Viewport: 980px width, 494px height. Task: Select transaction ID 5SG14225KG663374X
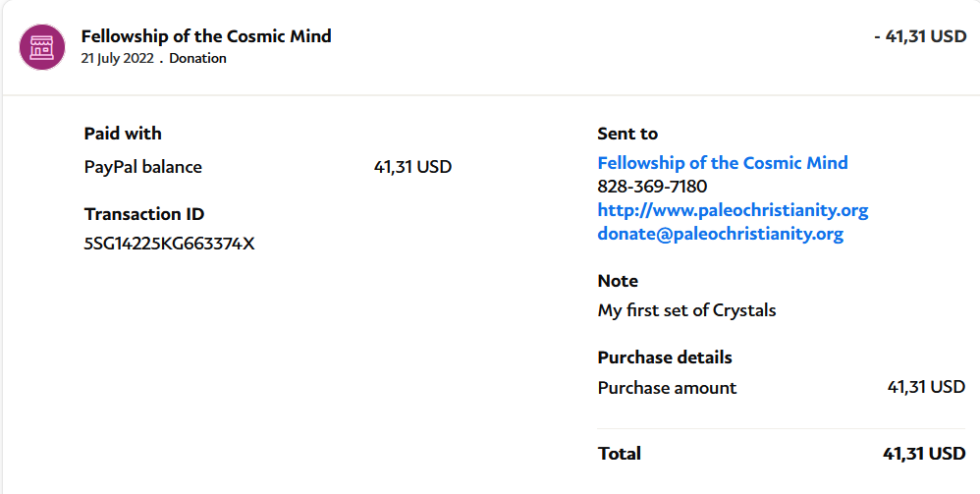pyautogui.click(x=169, y=244)
